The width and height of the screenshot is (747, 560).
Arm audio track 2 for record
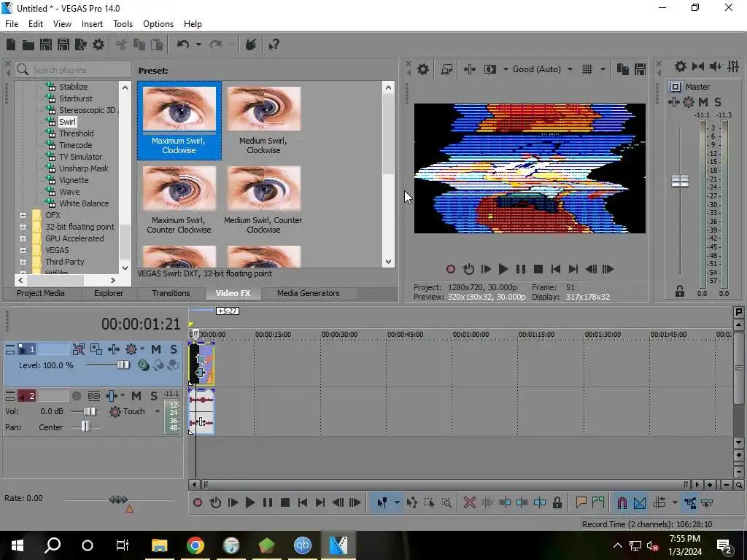pos(76,396)
